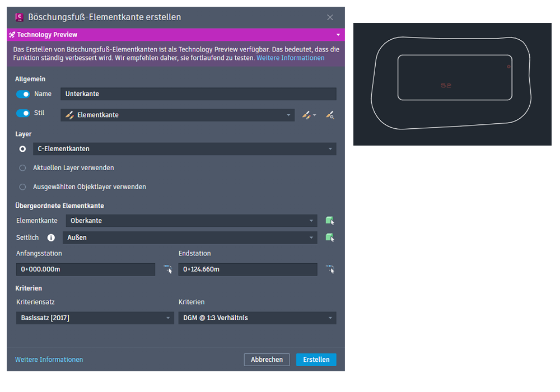Open the C-Elementkanten layer dropdown
Image resolution: width=560 pixels, height=392 pixels.
tap(185, 149)
